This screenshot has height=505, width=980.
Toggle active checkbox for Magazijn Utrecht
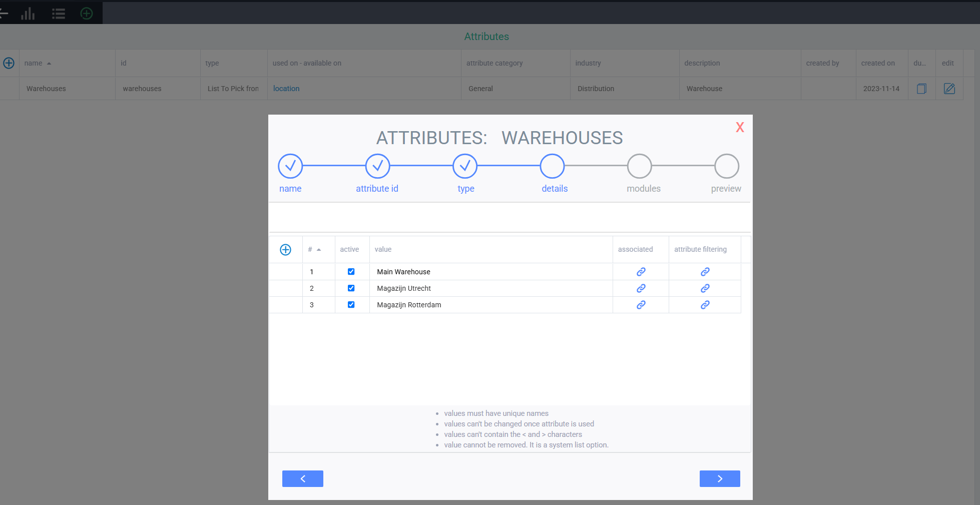pos(351,288)
